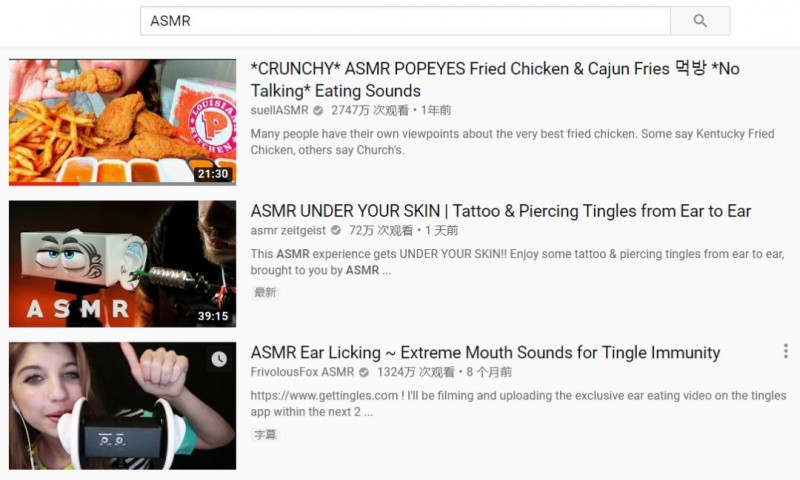Click the verified badge next to asmr zeitgeist
This screenshot has height=480, width=800.
pos(336,231)
